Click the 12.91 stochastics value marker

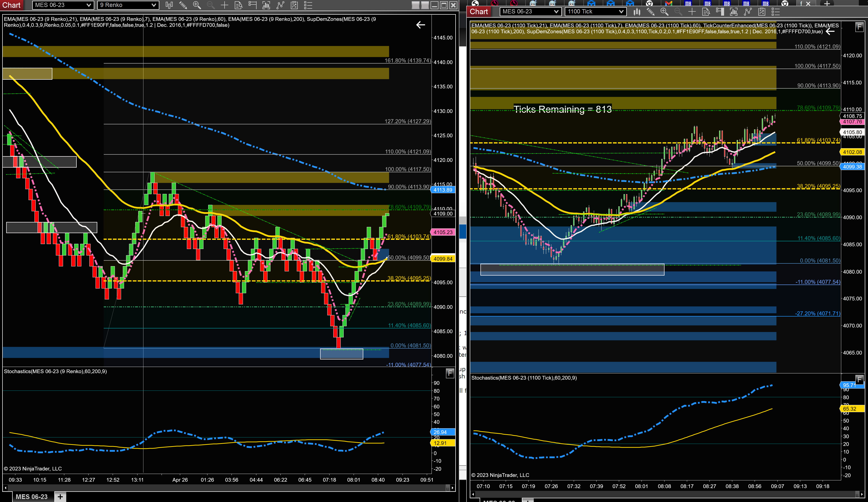[443, 443]
